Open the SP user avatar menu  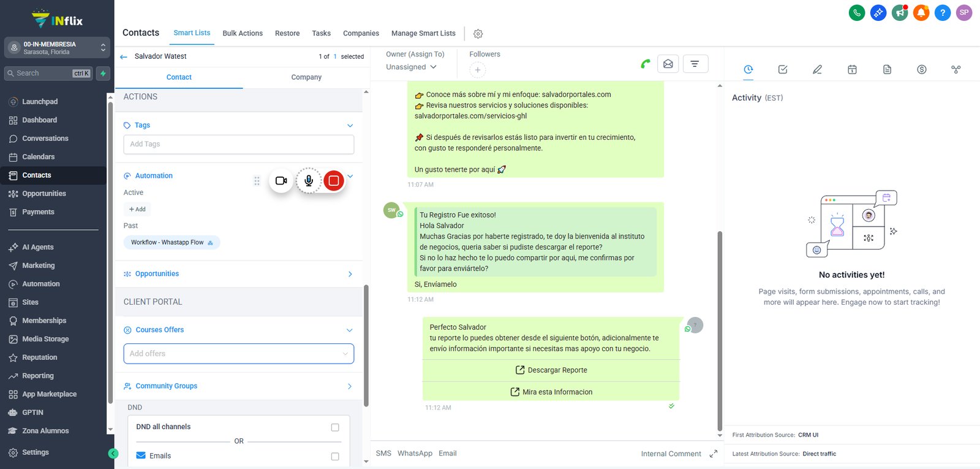(964, 12)
